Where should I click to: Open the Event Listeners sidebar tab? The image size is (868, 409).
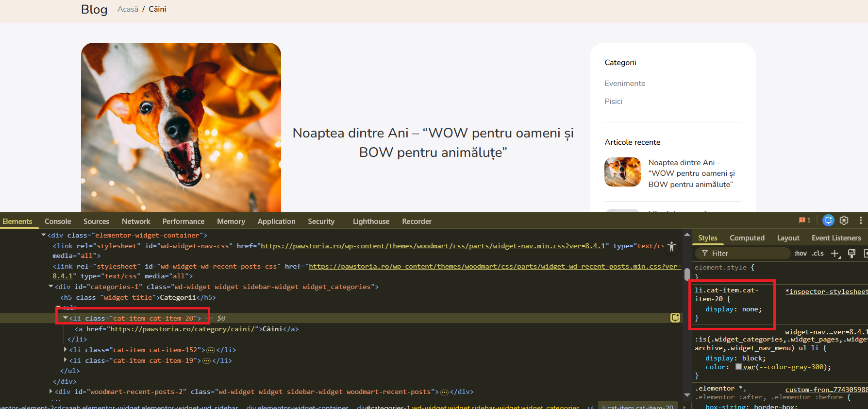(x=836, y=238)
